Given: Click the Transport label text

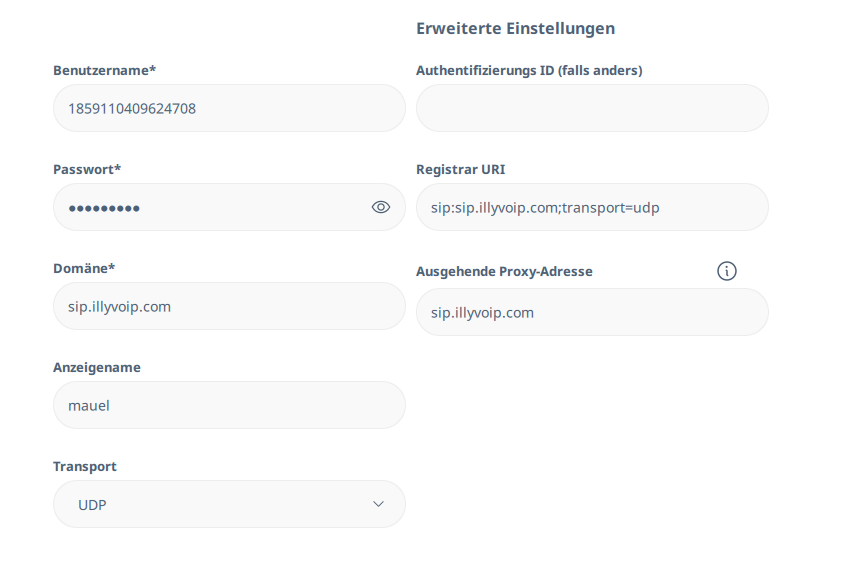Looking at the screenshot, I should point(85,467).
